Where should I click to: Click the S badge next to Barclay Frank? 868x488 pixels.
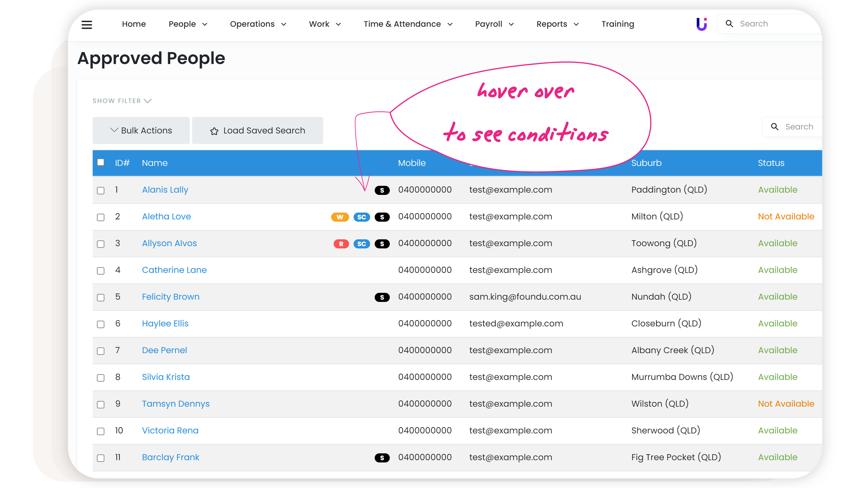tap(382, 458)
